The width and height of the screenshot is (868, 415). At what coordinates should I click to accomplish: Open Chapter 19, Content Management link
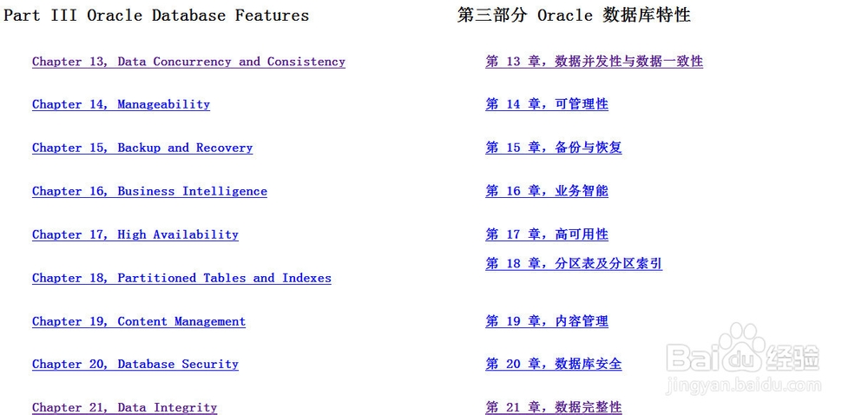point(139,321)
